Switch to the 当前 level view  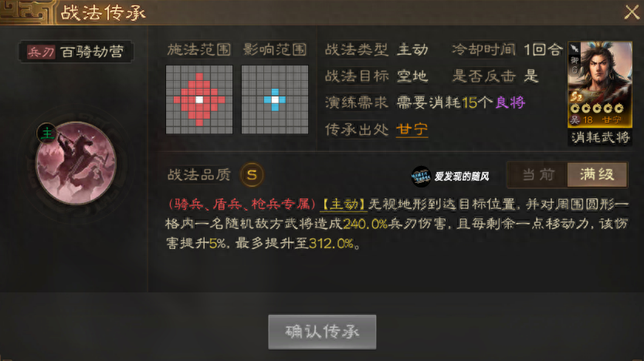pos(538,175)
